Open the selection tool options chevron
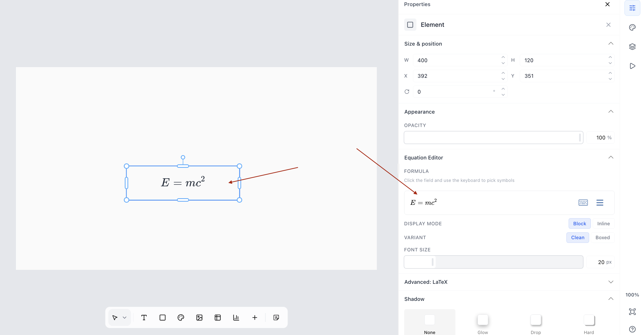 point(124,317)
